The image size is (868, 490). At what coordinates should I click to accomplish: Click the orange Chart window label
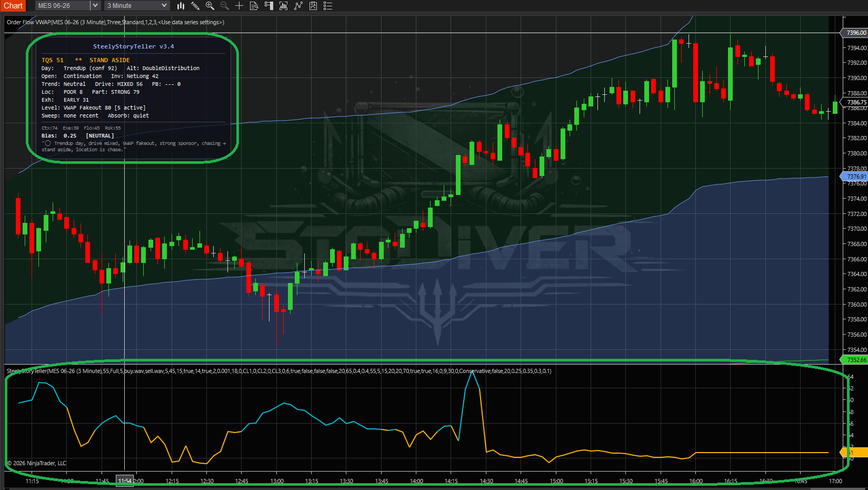pyautogui.click(x=13, y=6)
